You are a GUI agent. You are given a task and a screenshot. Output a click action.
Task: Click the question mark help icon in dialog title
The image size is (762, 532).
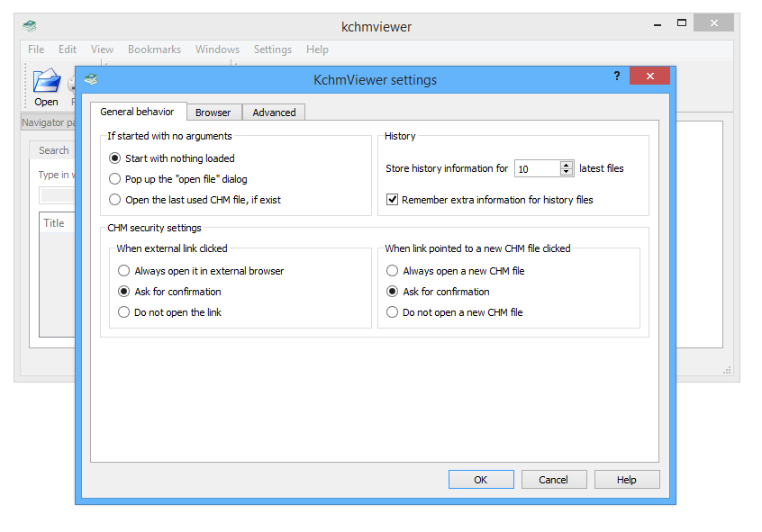click(x=617, y=77)
